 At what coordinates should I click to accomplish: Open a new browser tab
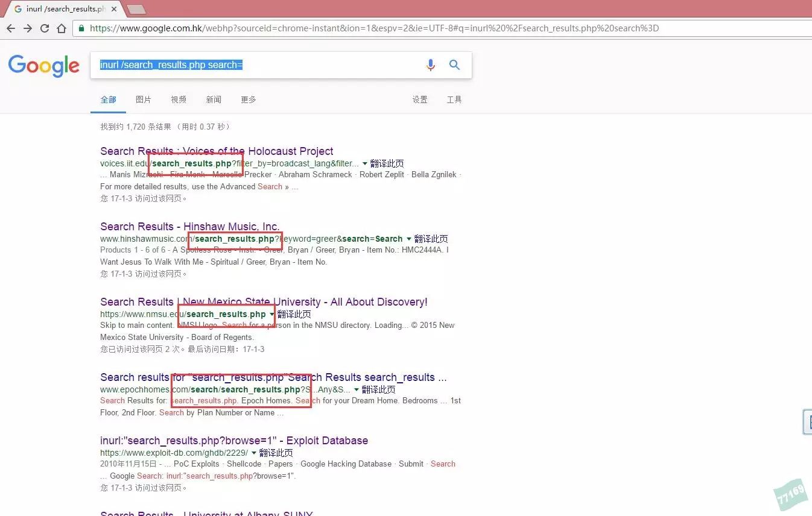136,9
